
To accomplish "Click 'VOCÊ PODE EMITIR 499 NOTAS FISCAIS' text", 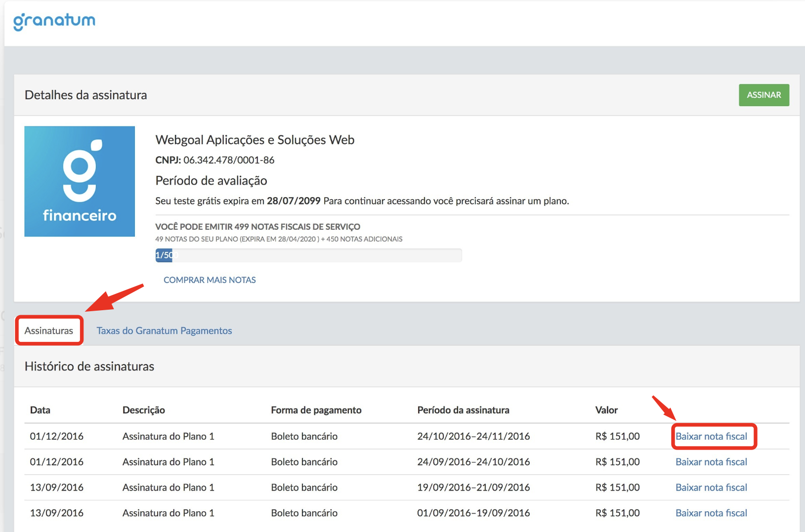I will 257,227.
